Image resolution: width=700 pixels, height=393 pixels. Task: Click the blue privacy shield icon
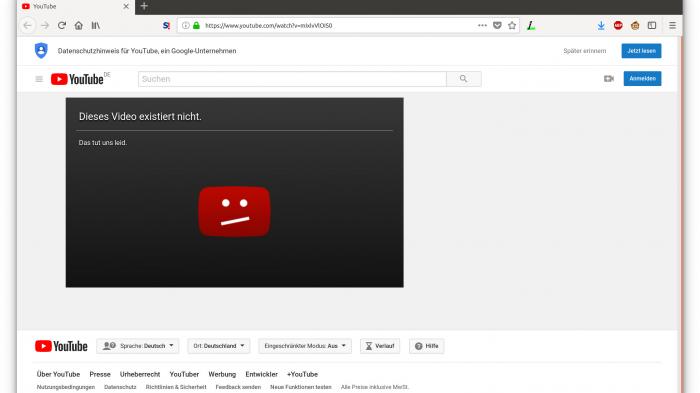(x=41, y=50)
